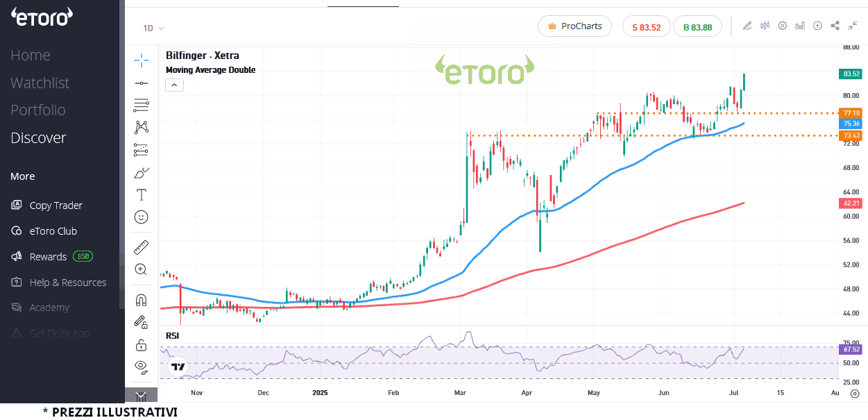The height and width of the screenshot is (420, 868).
Task: Pick the ruler measure tool
Action: click(141, 247)
